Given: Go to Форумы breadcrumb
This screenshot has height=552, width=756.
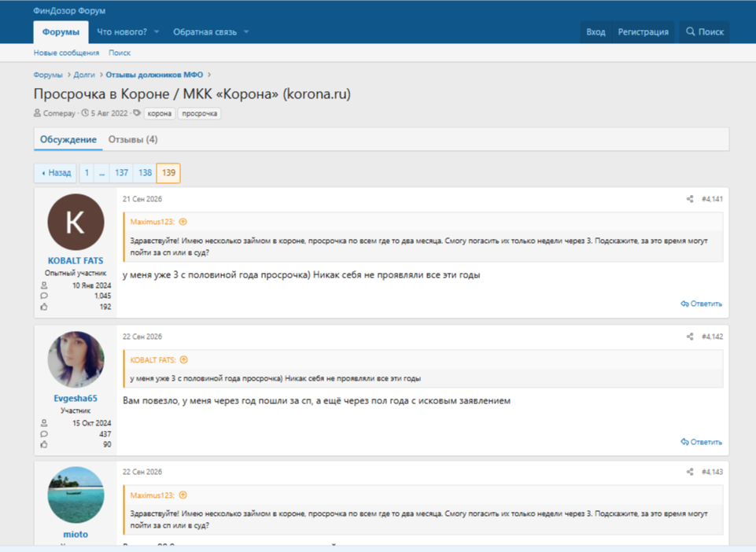Looking at the screenshot, I should coord(48,75).
